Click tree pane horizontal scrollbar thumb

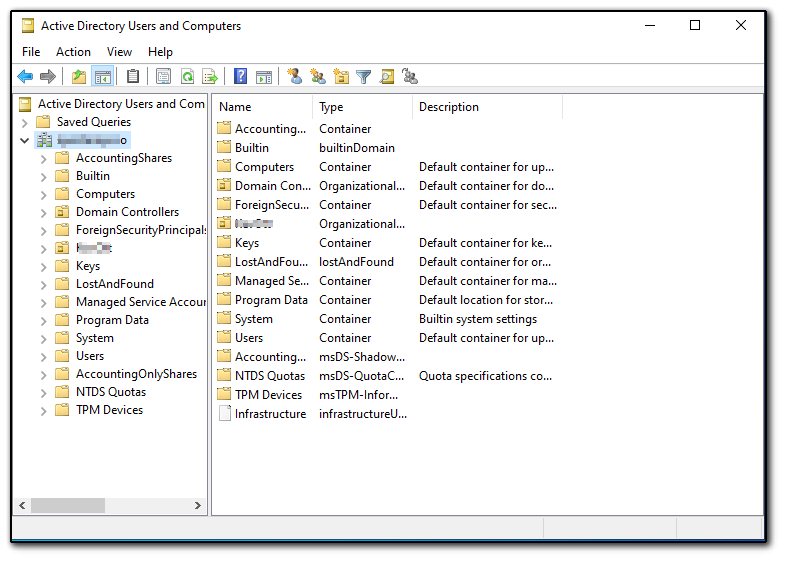[x=68, y=505]
